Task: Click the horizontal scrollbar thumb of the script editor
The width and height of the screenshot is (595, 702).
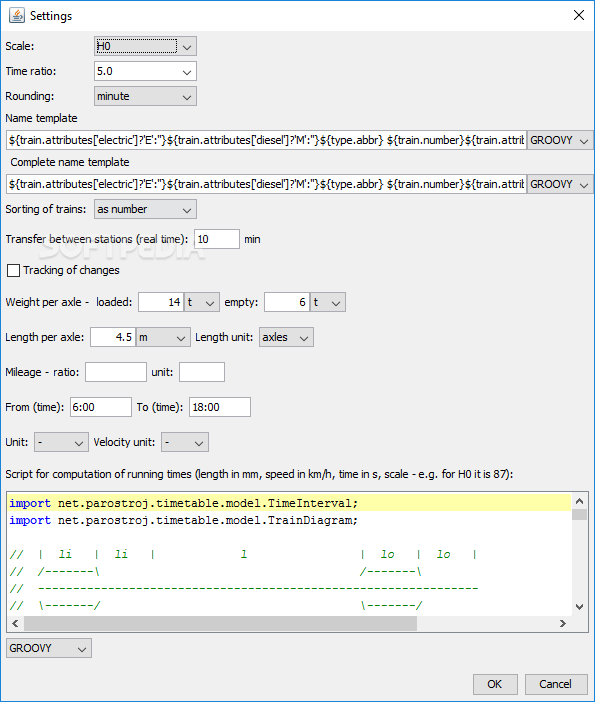Action: click(x=220, y=623)
